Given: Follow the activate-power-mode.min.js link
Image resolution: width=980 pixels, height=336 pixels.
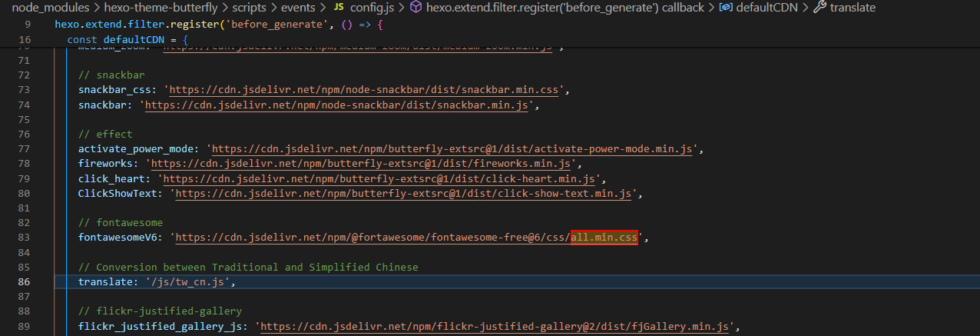Looking at the screenshot, I should coord(453,148).
